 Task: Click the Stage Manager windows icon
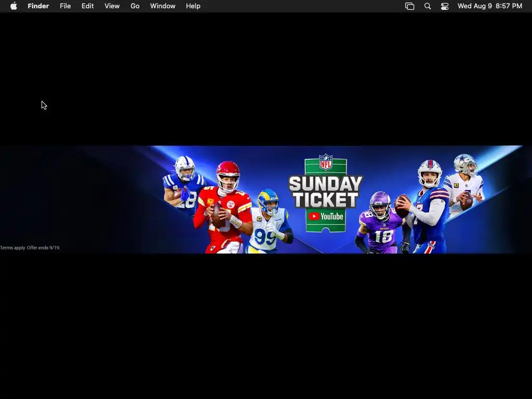[x=409, y=6]
